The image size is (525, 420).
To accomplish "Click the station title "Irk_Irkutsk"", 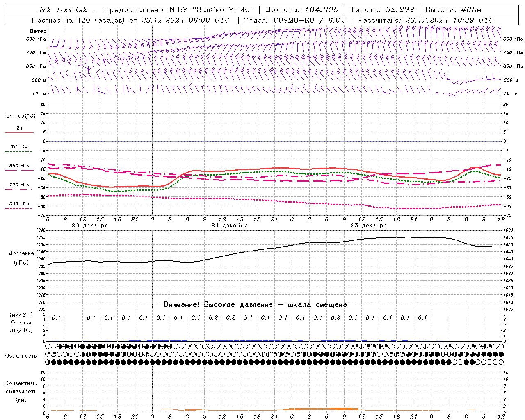I will tap(63, 10).
